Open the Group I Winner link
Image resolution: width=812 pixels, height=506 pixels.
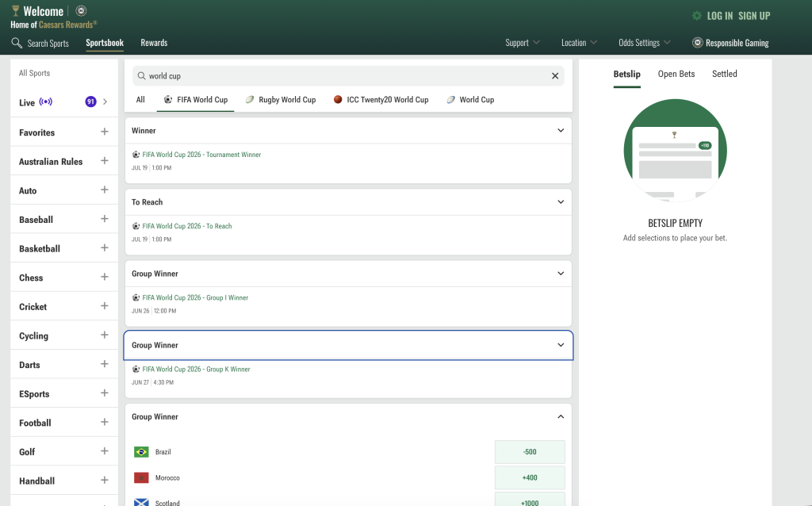(195, 297)
